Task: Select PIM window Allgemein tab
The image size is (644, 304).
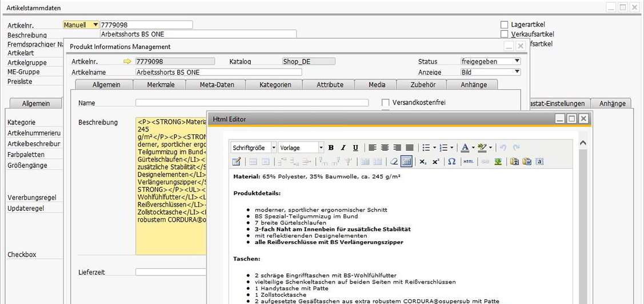Action: click(x=106, y=85)
